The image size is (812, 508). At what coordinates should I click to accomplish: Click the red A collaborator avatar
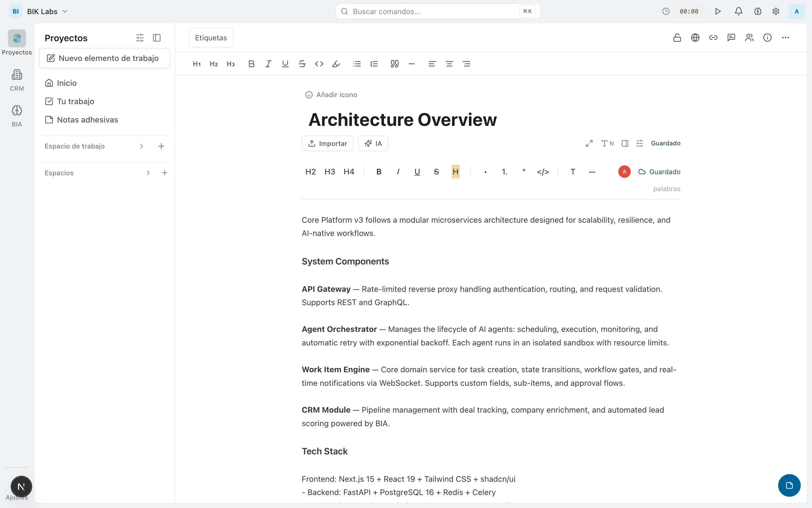pyautogui.click(x=625, y=172)
